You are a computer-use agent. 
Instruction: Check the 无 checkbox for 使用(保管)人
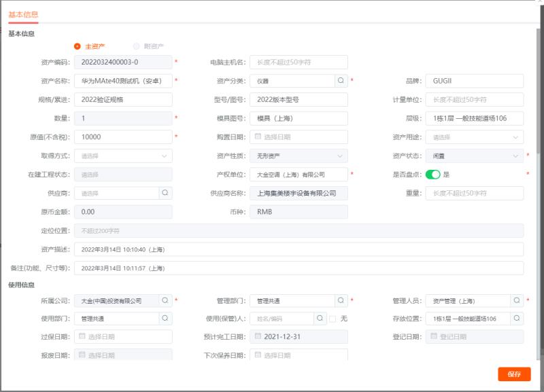tap(333, 319)
